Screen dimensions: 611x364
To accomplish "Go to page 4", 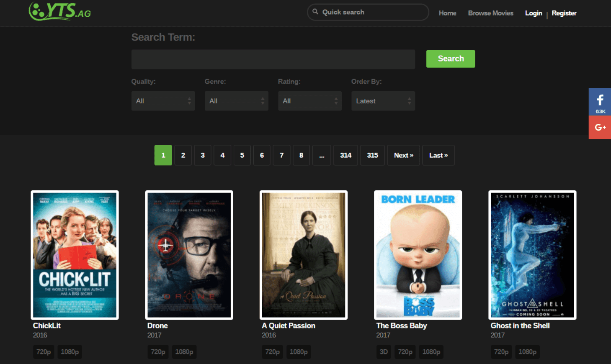I will 222,155.
